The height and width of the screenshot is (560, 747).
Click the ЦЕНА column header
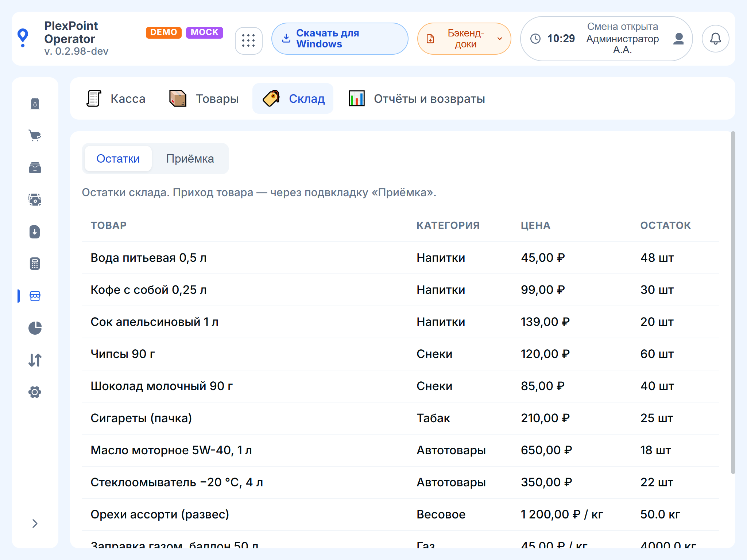[535, 225]
